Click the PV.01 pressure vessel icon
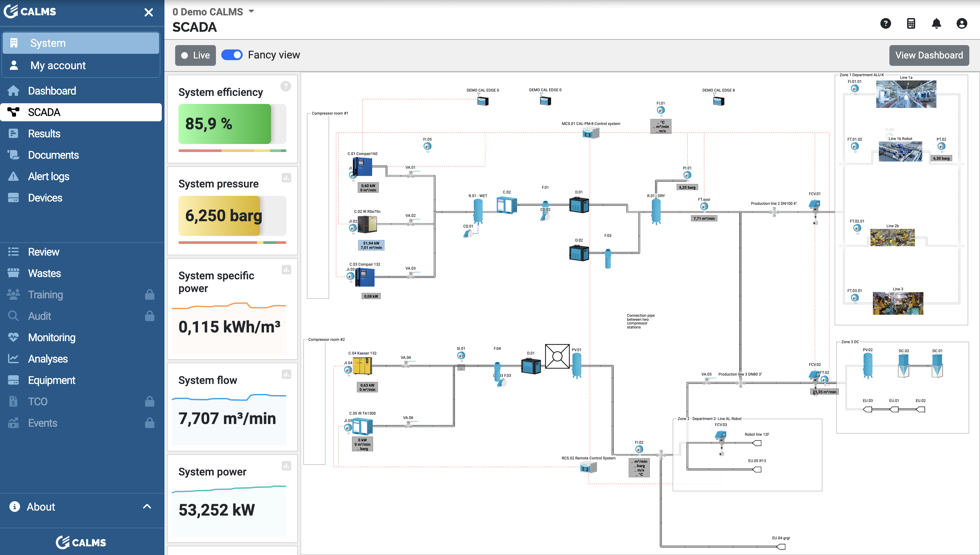Viewport: 980px width, 555px height. 577,365
